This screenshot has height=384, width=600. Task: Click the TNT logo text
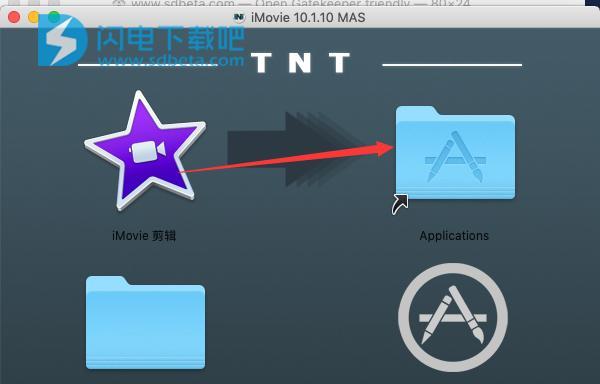click(x=300, y=63)
